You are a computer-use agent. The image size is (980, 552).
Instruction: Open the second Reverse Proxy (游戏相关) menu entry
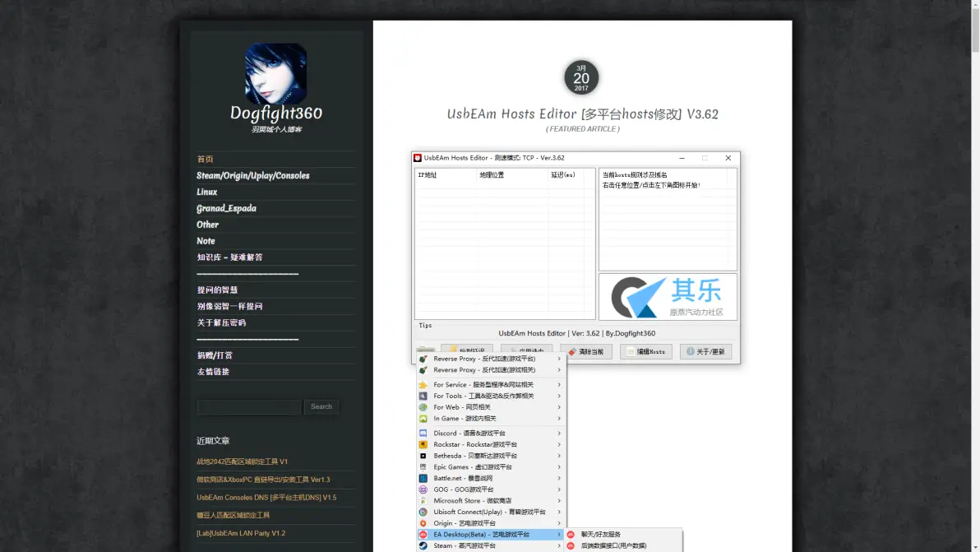pyautogui.click(x=492, y=370)
